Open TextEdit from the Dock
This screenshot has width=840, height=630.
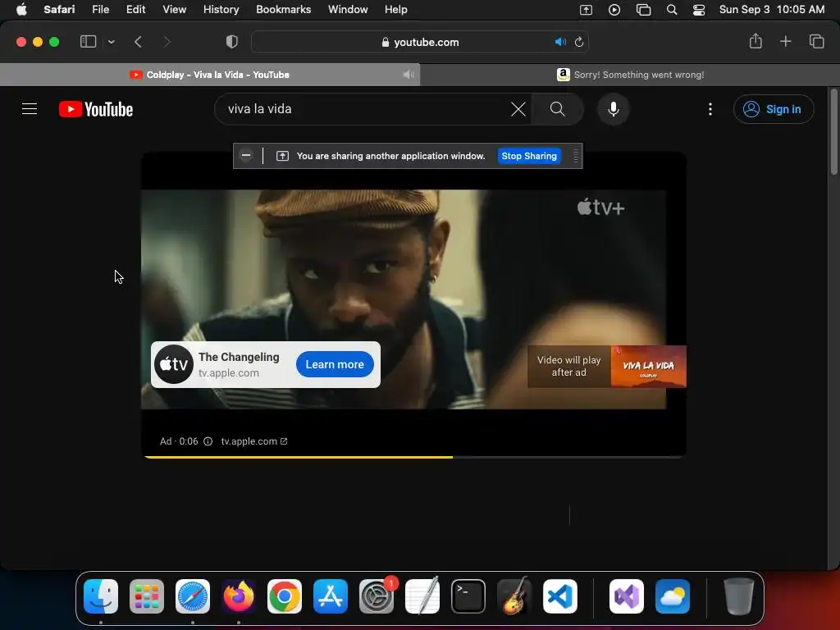click(422, 596)
